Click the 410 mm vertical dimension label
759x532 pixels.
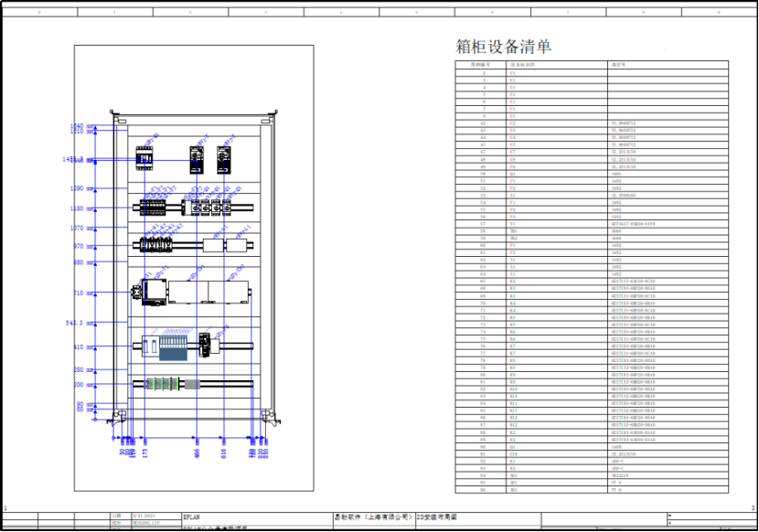(x=83, y=347)
